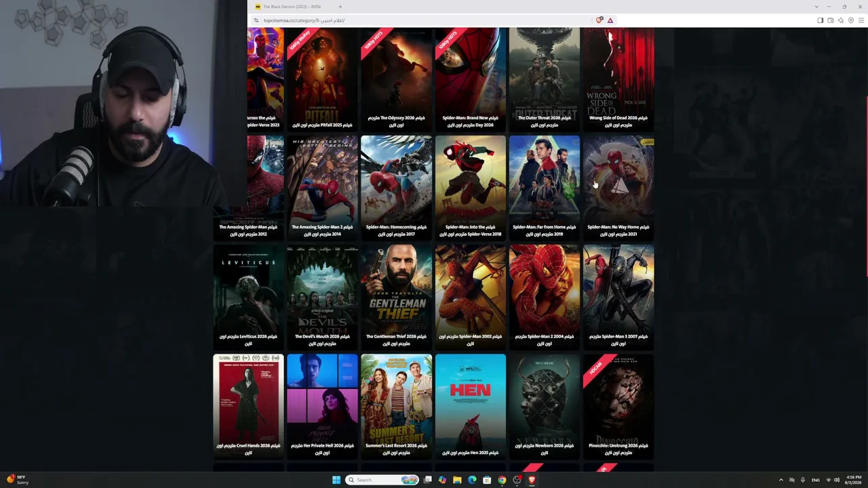Open the taskbar clock and date
The height and width of the screenshot is (488, 868).
pos(854,480)
